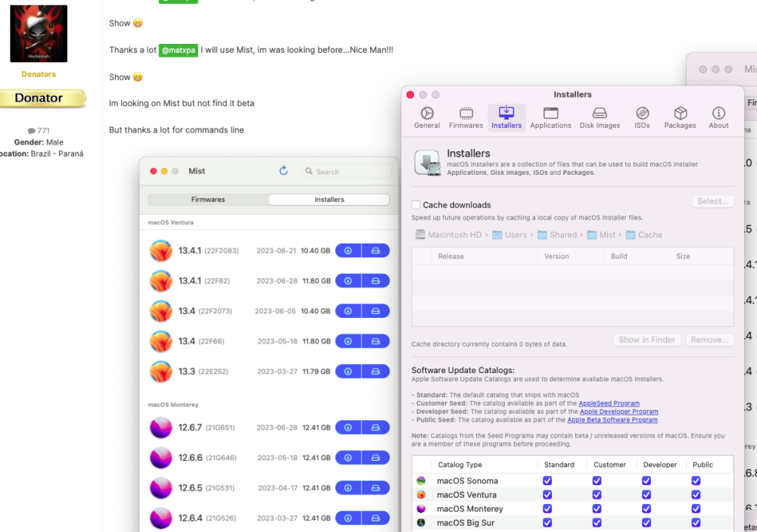Select the macOS Sonoma catalog row
757x532 pixels.
pos(572,481)
